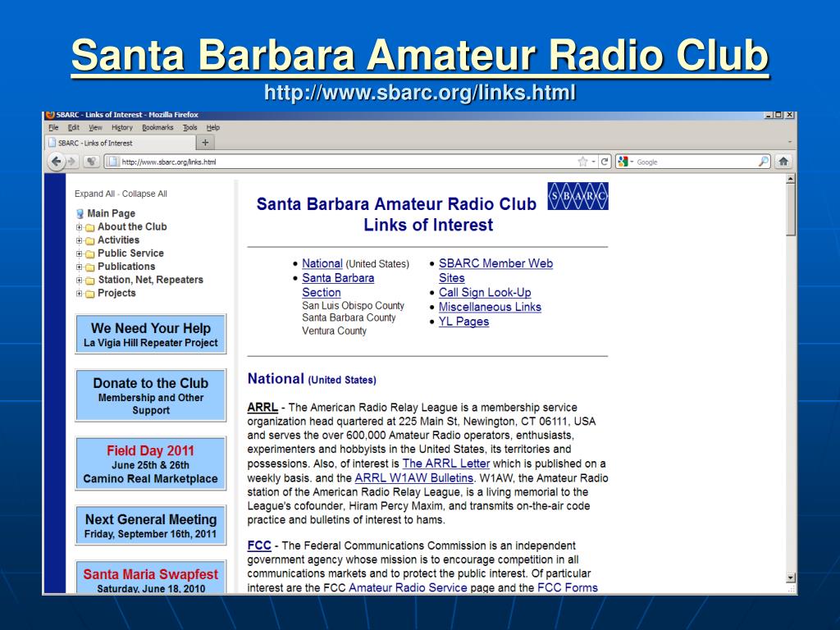Click the slide title Santa Barbara Amateur Radio Club
The image size is (840, 630).
pyautogui.click(x=420, y=55)
